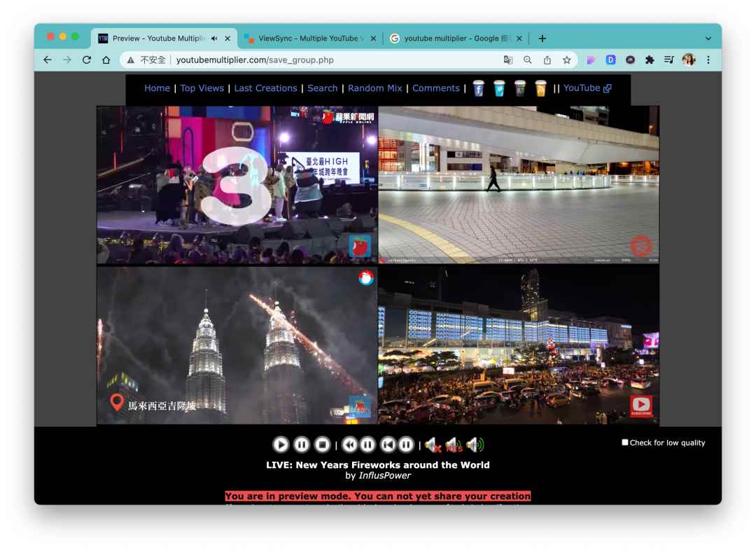Switch to the ViewSync tab
Image resolution: width=756 pixels, height=550 pixels.
click(309, 39)
